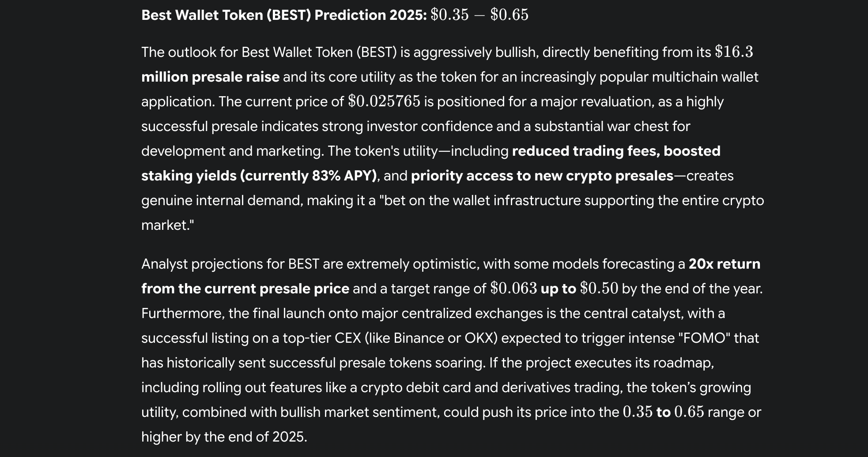Click the $0.50 target price
Screen dimensions: 868x457
599,288
